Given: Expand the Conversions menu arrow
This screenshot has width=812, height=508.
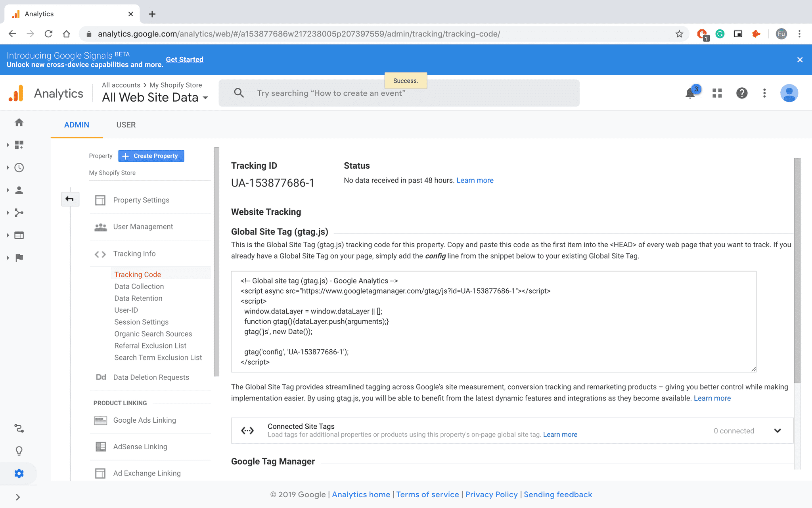Looking at the screenshot, I should (x=8, y=258).
